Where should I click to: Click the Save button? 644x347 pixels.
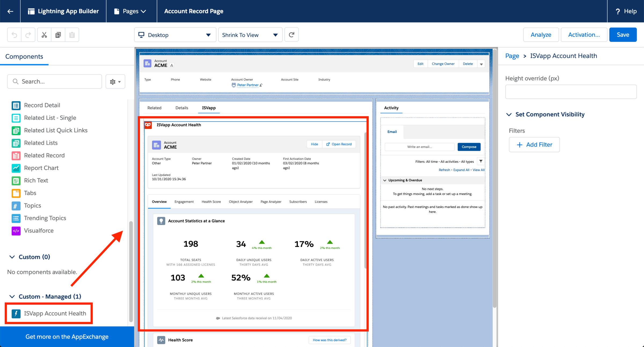click(623, 35)
